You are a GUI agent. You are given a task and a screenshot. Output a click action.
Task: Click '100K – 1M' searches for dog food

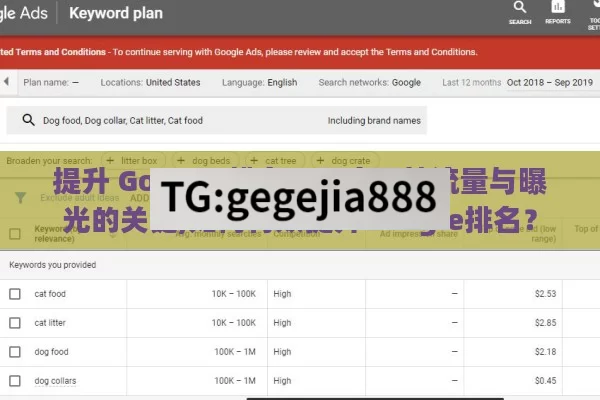coord(235,352)
